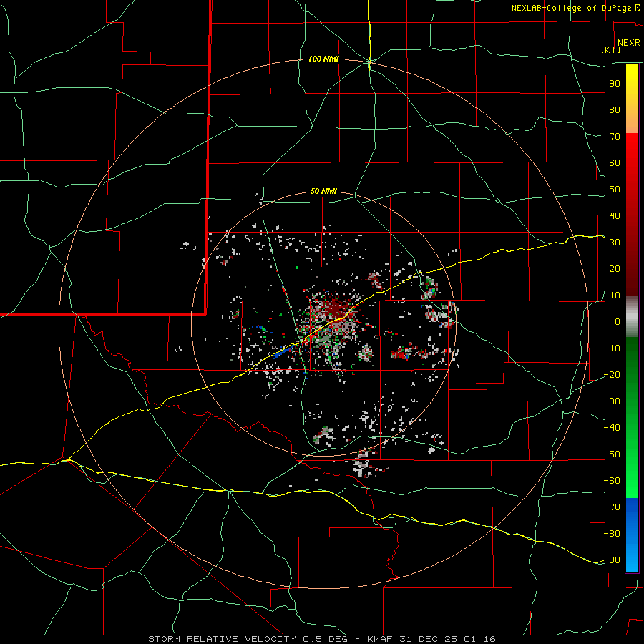This screenshot has width=644, height=644.
Task: Click the -50 value on the color scale
Action: click(612, 454)
